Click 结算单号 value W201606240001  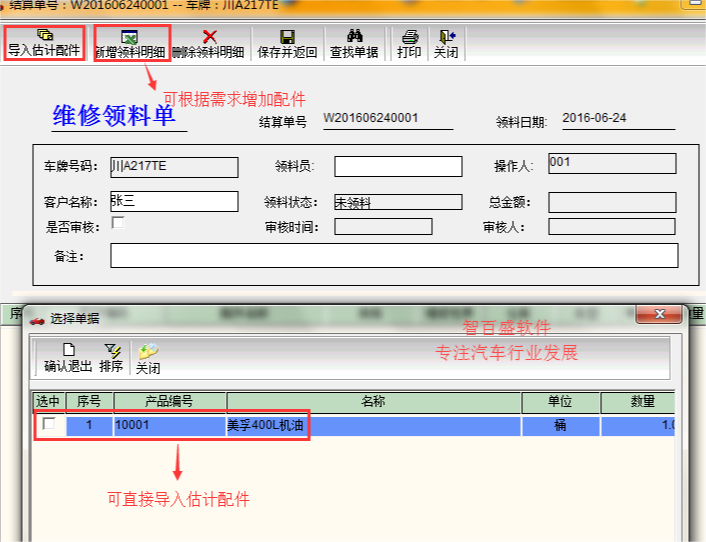coord(371,118)
